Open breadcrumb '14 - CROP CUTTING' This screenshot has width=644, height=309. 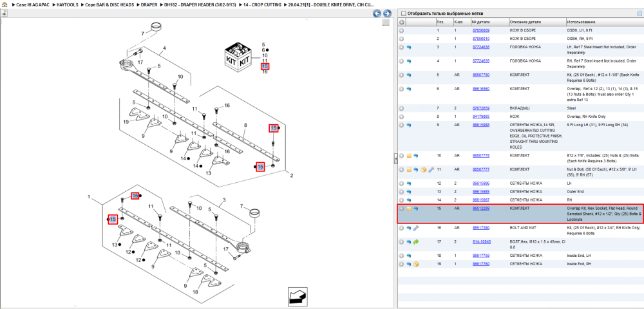(261, 5)
